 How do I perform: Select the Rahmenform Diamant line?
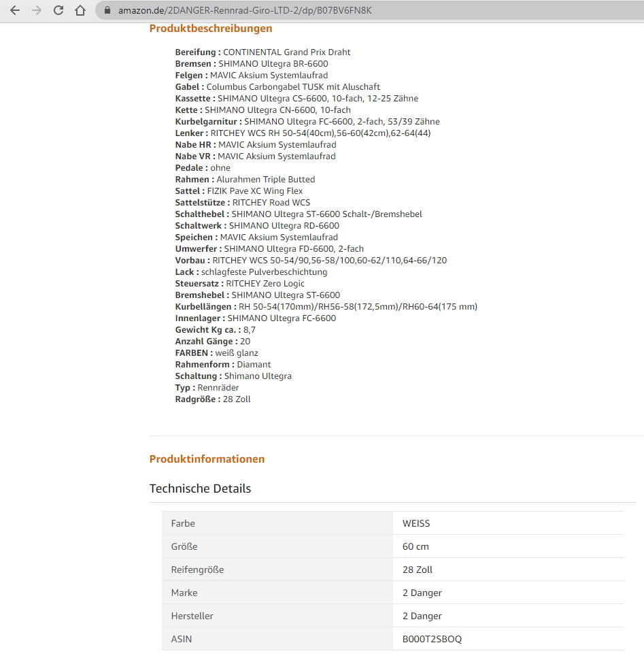[x=223, y=365]
